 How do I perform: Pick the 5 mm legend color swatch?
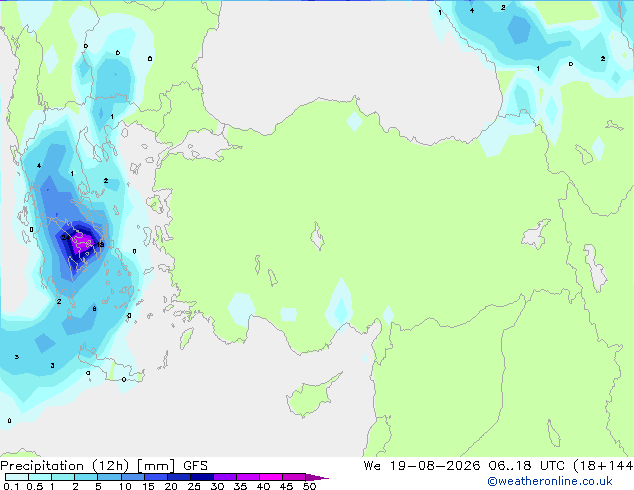109,477
